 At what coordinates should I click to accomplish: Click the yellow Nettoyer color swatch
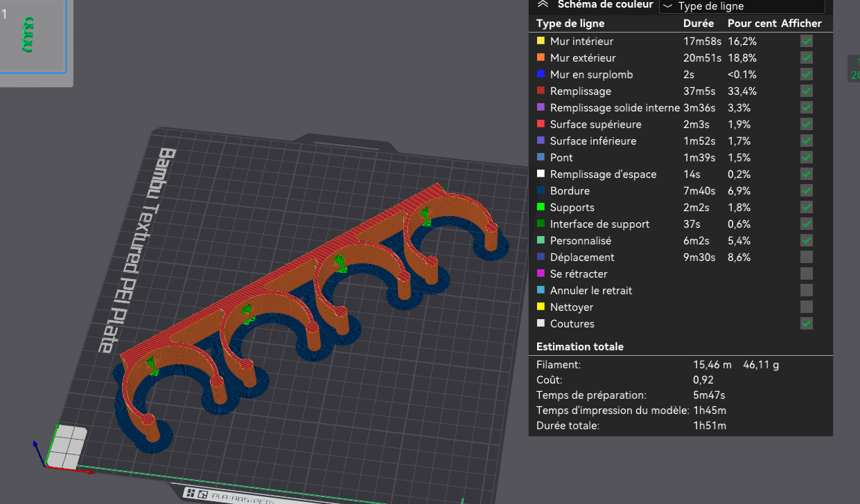click(x=541, y=307)
